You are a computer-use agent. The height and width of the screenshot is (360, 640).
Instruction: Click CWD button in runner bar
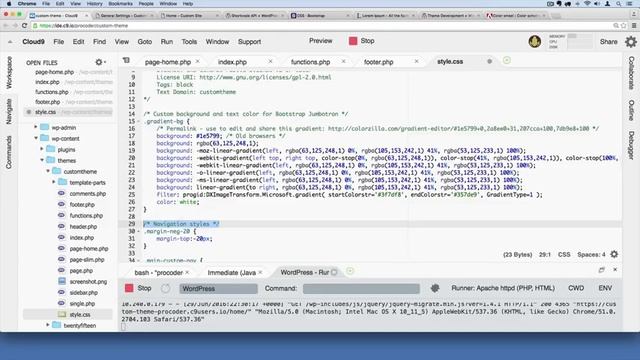(x=576, y=288)
